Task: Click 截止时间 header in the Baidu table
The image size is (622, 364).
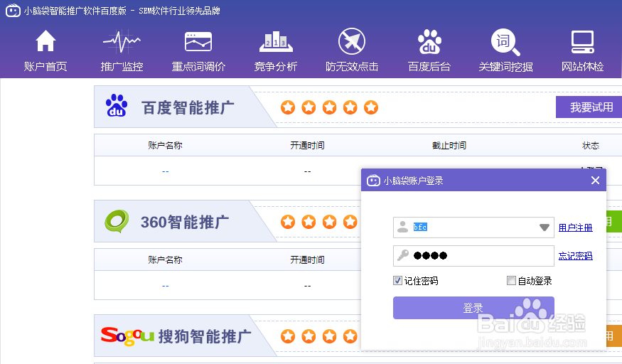Action: (449, 146)
